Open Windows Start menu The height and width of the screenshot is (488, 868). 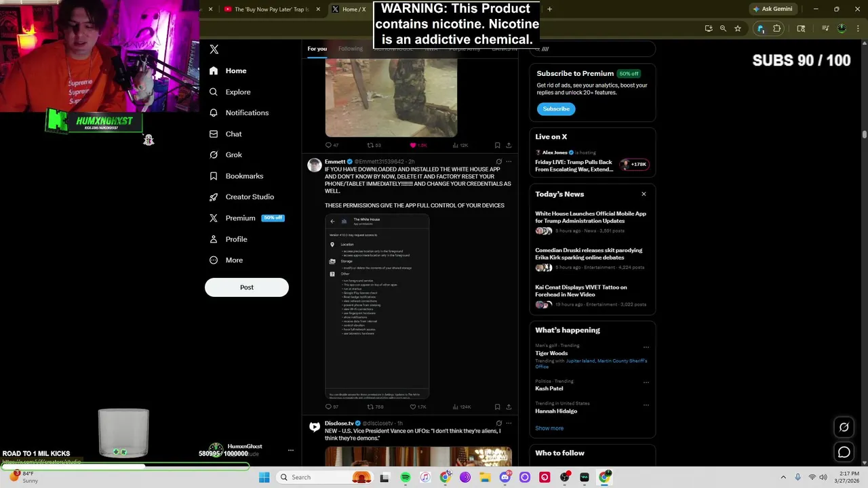(x=264, y=477)
